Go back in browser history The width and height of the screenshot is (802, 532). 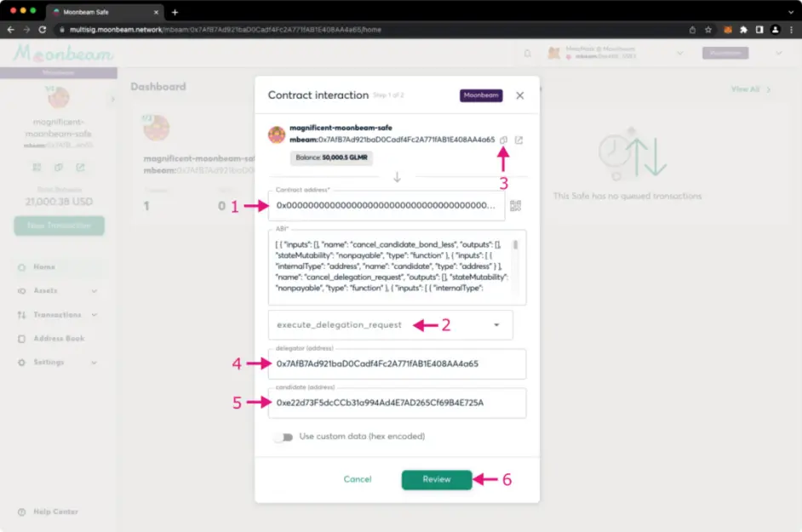pyautogui.click(x=11, y=30)
